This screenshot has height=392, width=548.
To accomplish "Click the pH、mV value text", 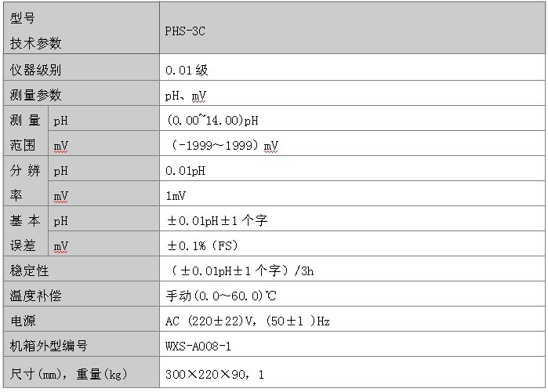I will tap(186, 95).
